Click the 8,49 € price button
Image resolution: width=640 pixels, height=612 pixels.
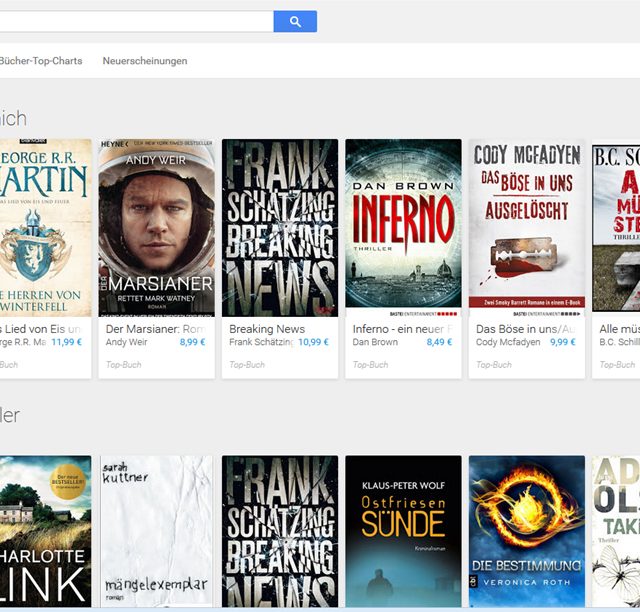pos(439,342)
